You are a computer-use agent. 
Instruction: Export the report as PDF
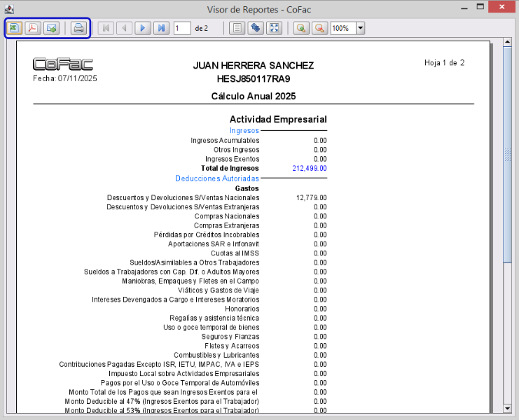pos(32,28)
